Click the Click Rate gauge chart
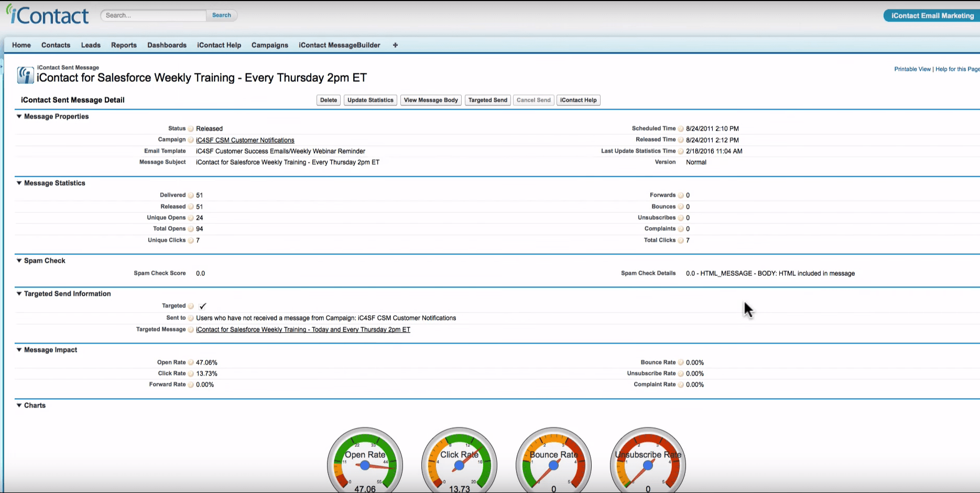The width and height of the screenshot is (980, 493). tap(460, 460)
